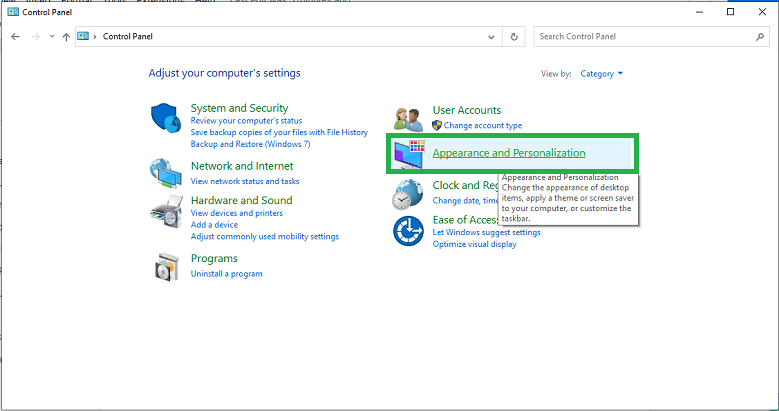Click the search magnifier icon
The width and height of the screenshot is (779, 411).
(760, 36)
